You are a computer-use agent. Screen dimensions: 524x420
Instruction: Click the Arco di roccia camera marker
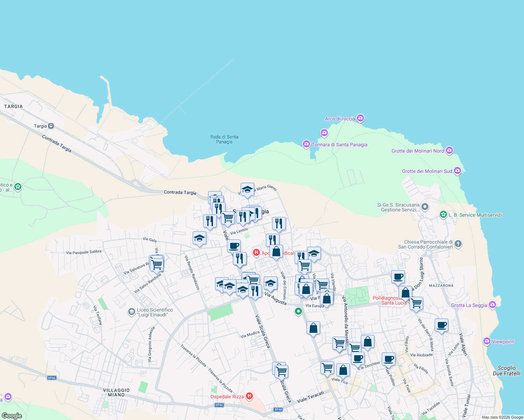pyautogui.click(x=360, y=118)
